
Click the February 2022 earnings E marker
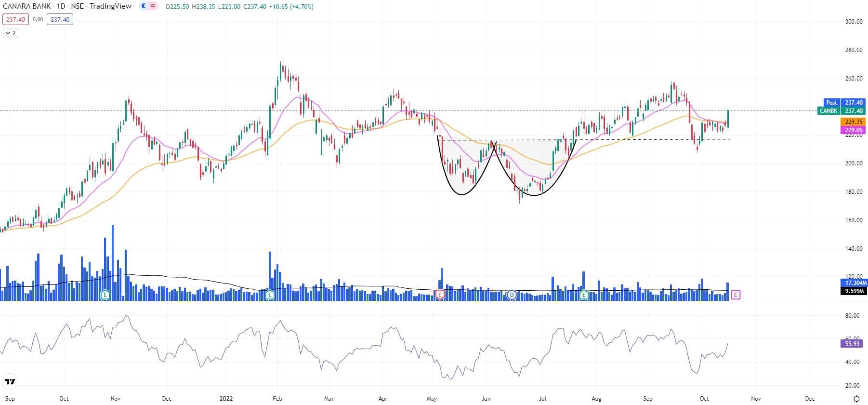pos(270,294)
